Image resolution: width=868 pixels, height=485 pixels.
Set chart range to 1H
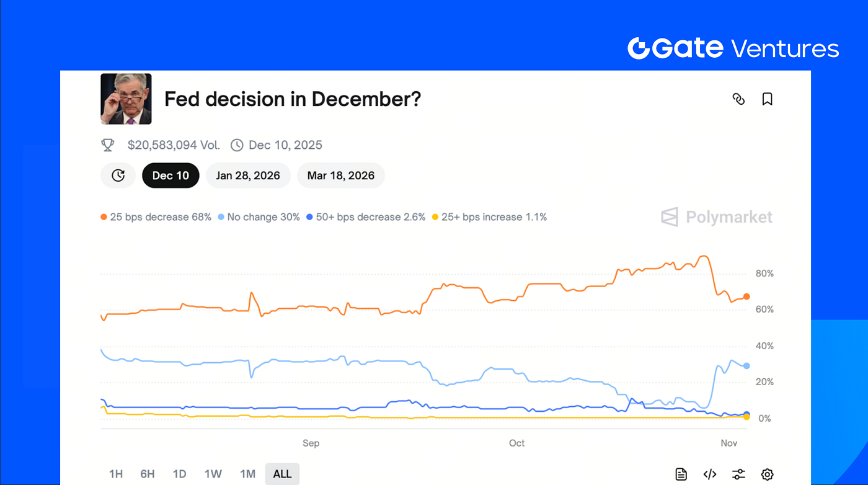click(116, 474)
